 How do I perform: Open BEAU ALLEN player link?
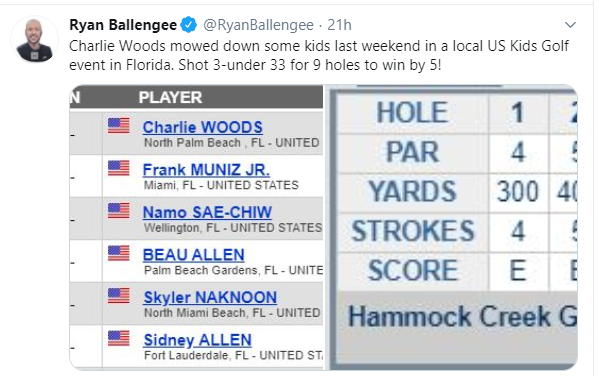pos(193,255)
